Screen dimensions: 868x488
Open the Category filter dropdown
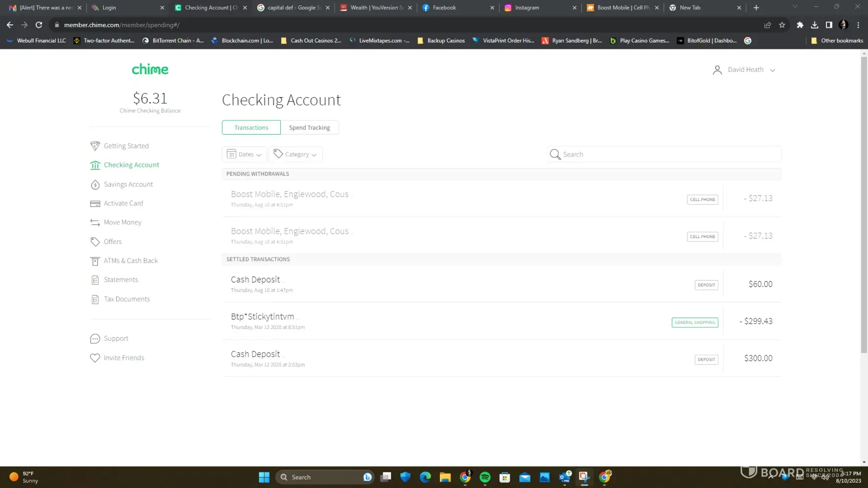(x=295, y=154)
